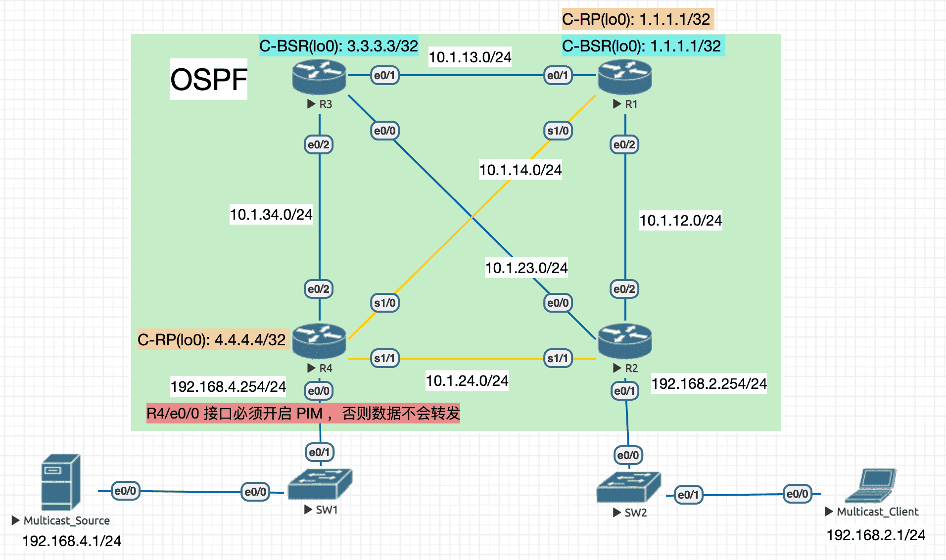Click SW2's e0/1 interface label toward the client
This screenshot has height=560, width=946.
(x=688, y=495)
